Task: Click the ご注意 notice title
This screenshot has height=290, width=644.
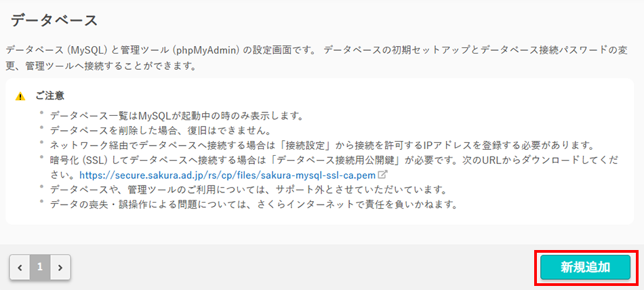Action: point(49,96)
